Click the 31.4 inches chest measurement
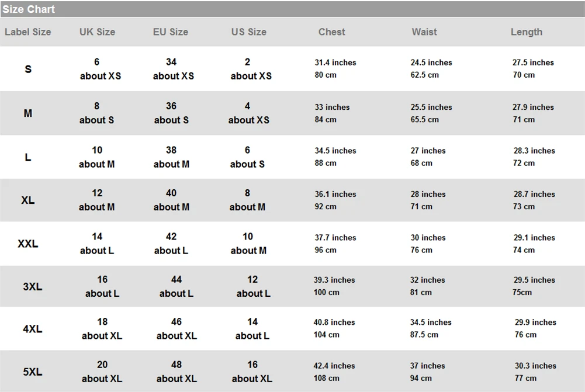 335,63
